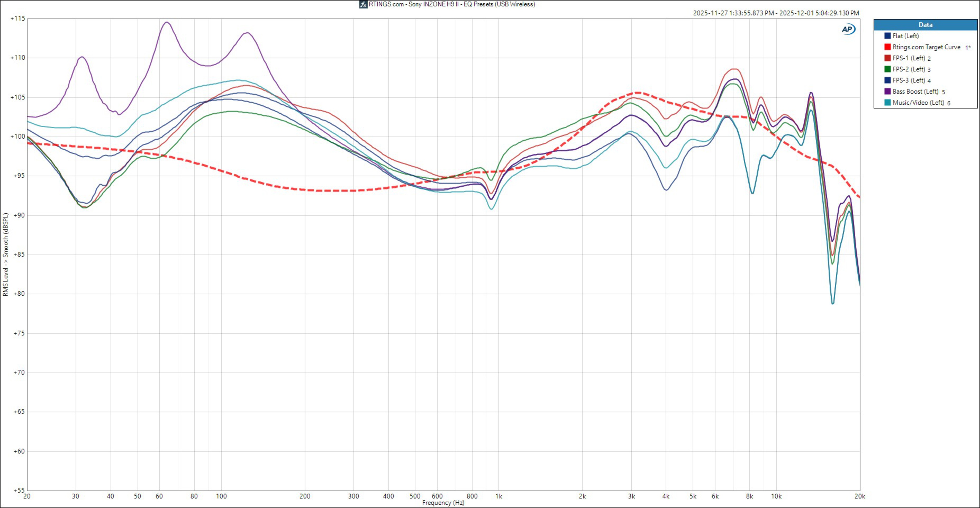The height and width of the screenshot is (508, 980).
Task: Select the Music/Video (Left) legend label
Action: click(x=918, y=102)
